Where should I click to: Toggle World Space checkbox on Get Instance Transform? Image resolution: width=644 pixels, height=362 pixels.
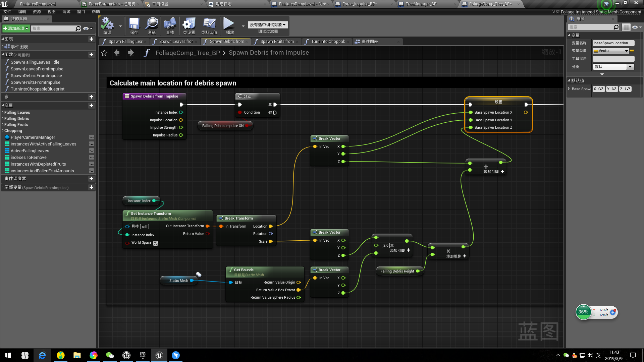(155, 243)
